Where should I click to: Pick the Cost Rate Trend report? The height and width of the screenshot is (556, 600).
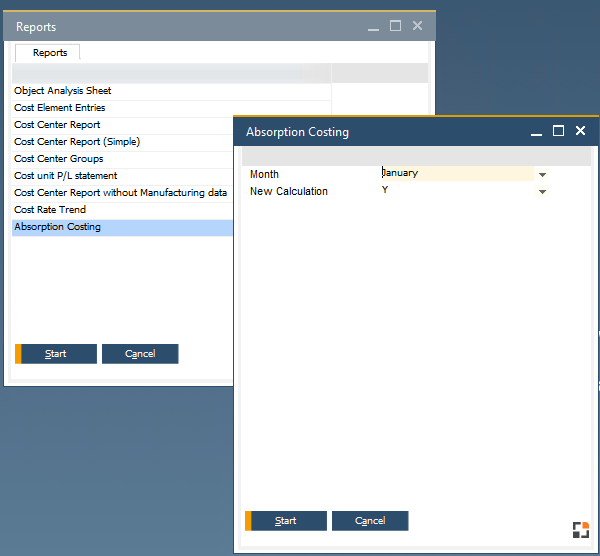50,210
